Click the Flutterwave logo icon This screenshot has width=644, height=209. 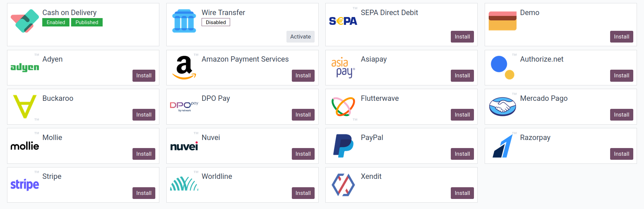[343, 107]
